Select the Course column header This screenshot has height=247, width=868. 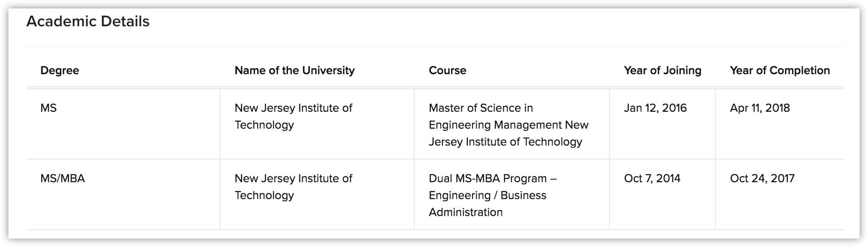448,70
